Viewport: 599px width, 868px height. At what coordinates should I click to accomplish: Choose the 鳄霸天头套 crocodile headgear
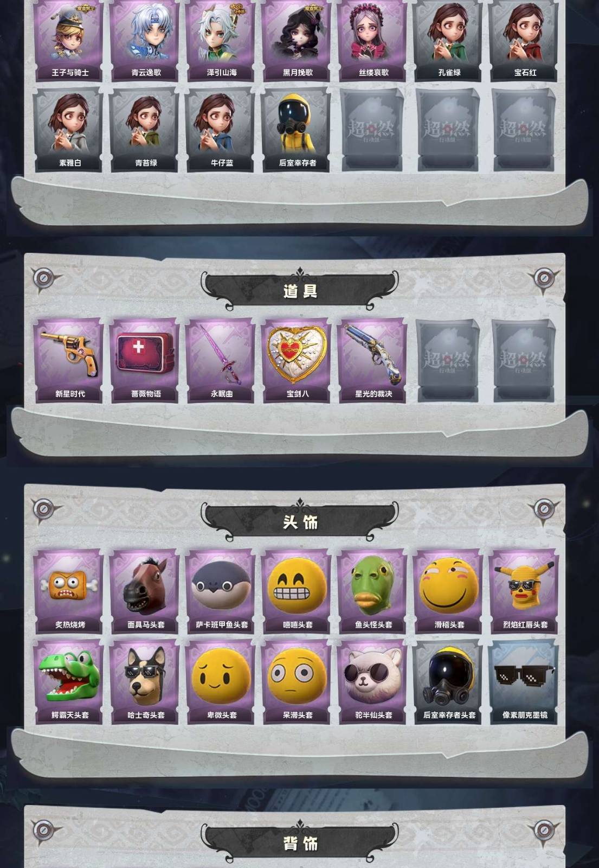coord(69,682)
